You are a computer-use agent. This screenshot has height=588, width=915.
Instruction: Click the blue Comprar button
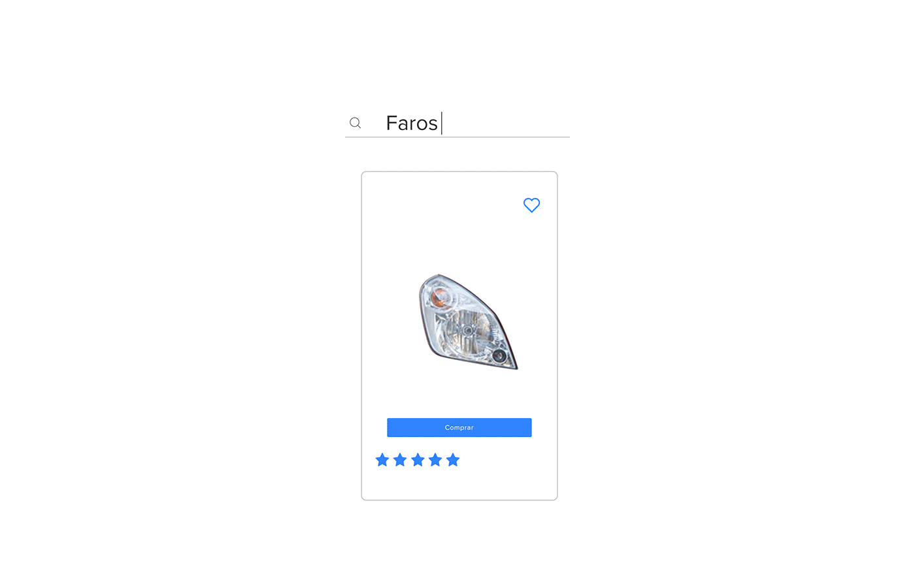pos(459,427)
